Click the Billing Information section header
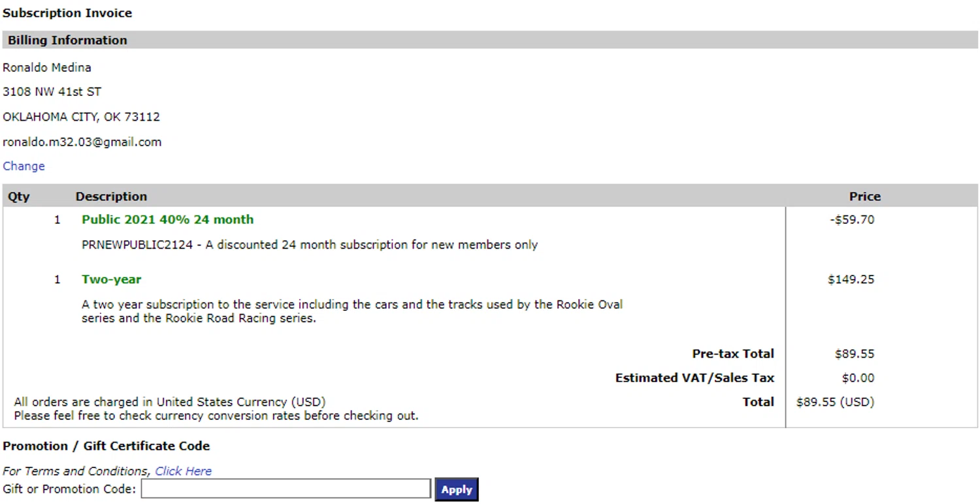Image resolution: width=980 pixels, height=504 pixels. click(67, 40)
